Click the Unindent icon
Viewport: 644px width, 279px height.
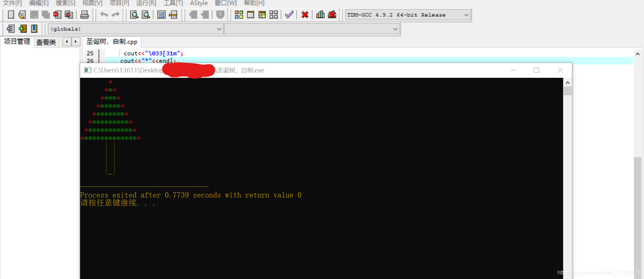[x=205, y=15]
